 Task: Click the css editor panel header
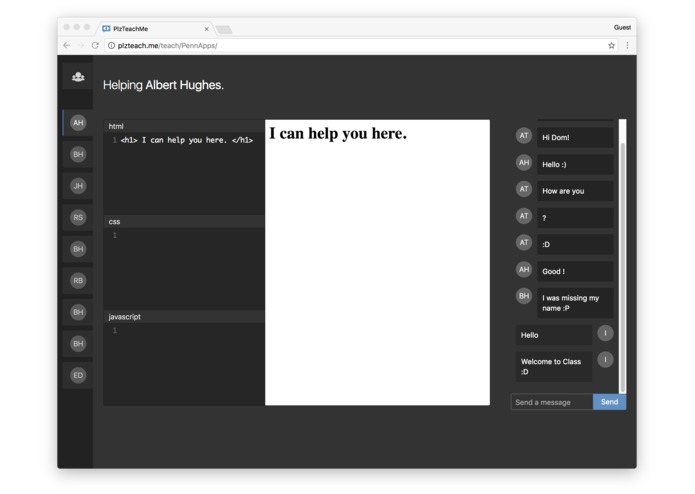[x=184, y=222]
